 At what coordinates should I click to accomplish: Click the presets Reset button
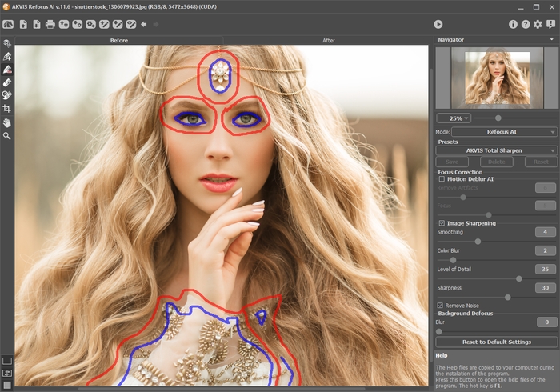(541, 162)
